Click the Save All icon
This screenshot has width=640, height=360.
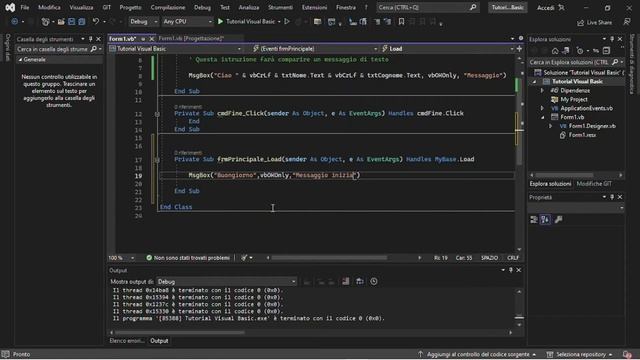point(82,22)
